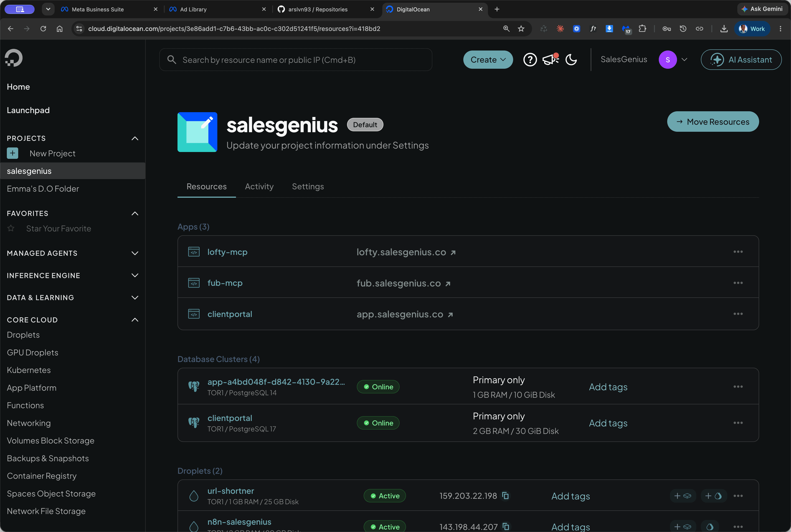Expand the DATA & LEARNING section
Screen dimensions: 791x532
tap(135, 298)
